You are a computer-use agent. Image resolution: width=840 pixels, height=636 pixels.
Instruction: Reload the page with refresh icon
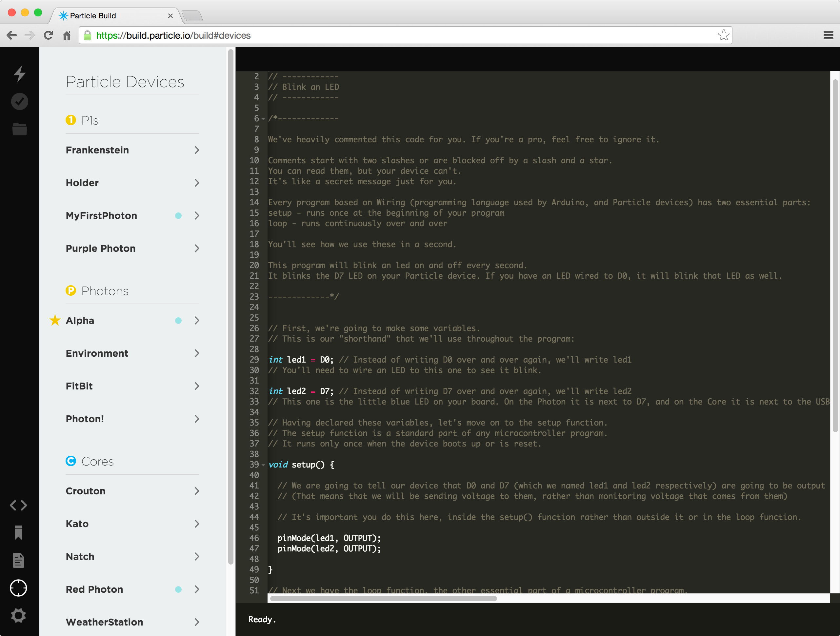[x=48, y=35]
